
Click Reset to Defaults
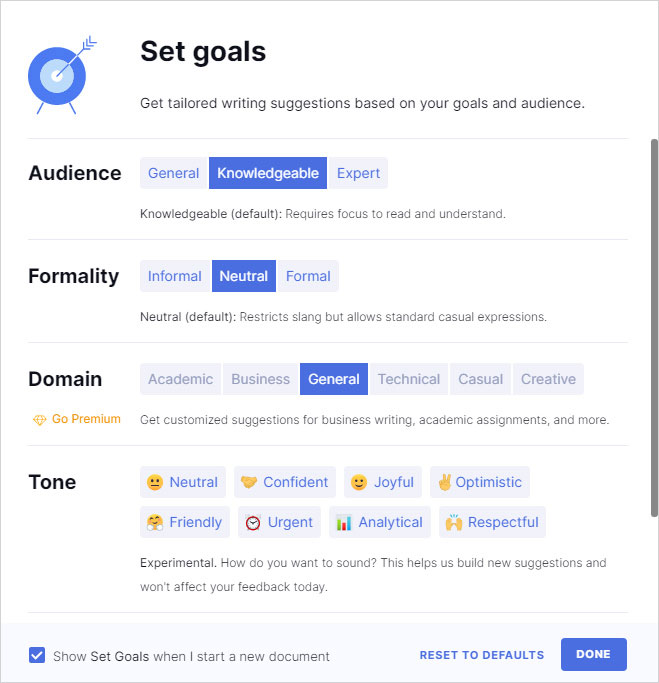tap(482, 655)
